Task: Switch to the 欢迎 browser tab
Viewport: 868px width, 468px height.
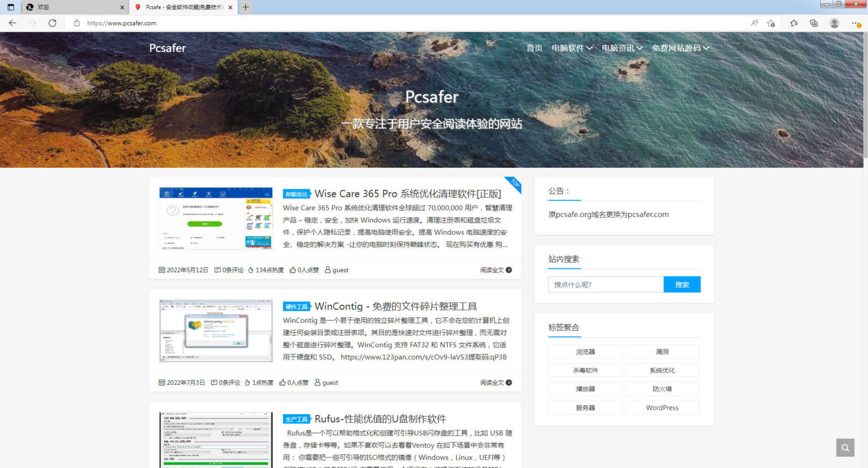Action: [73, 7]
